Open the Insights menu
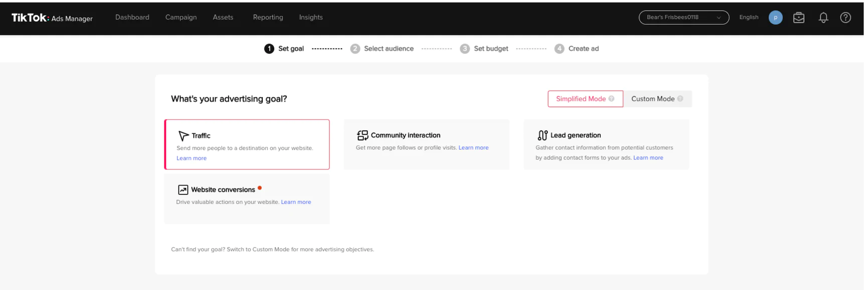The width and height of the screenshot is (868, 290). (311, 17)
